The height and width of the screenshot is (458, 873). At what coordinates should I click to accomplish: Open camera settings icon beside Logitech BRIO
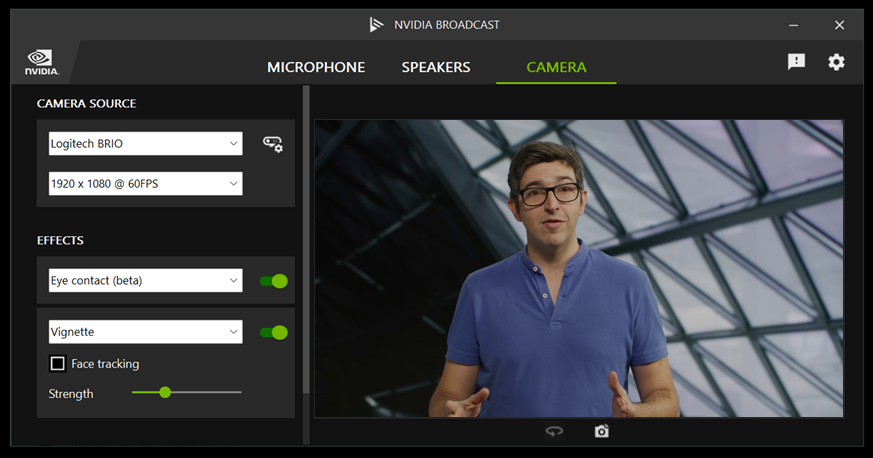272,144
